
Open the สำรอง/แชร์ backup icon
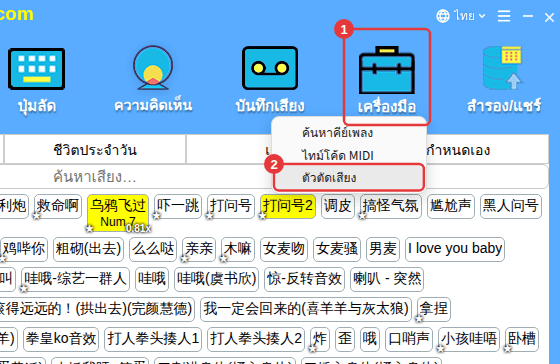(x=502, y=68)
